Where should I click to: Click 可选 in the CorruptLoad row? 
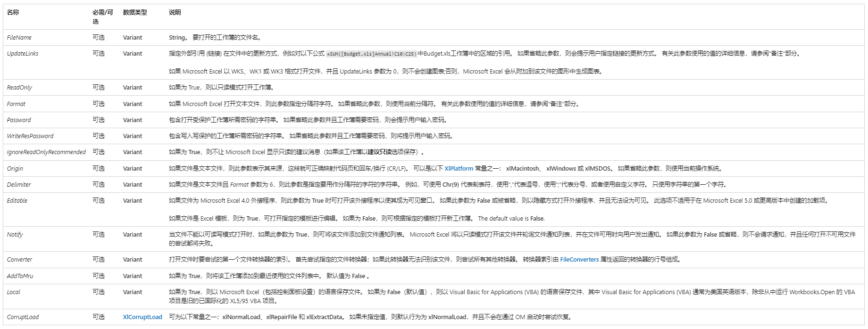click(x=99, y=317)
